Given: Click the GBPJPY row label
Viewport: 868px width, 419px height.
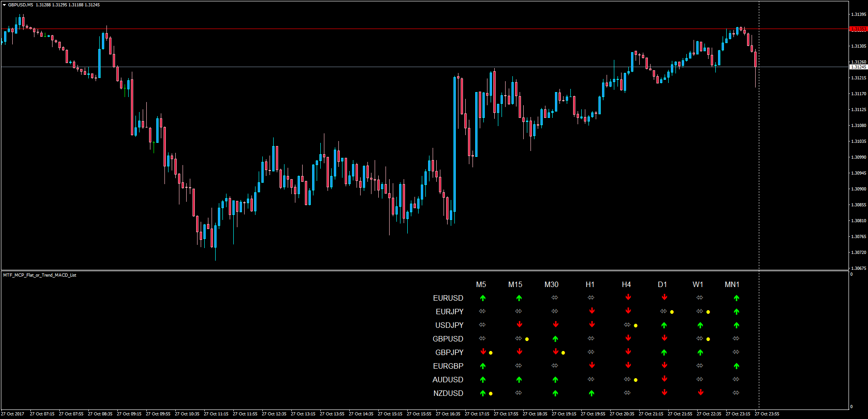Looking at the screenshot, I should click(449, 353).
